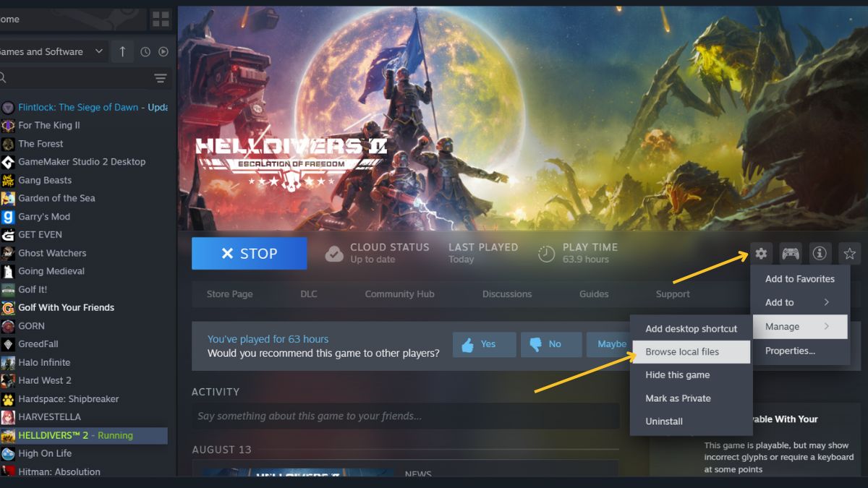Click High On Life game icon
Viewport: 868px width, 488px height.
[8, 453]
